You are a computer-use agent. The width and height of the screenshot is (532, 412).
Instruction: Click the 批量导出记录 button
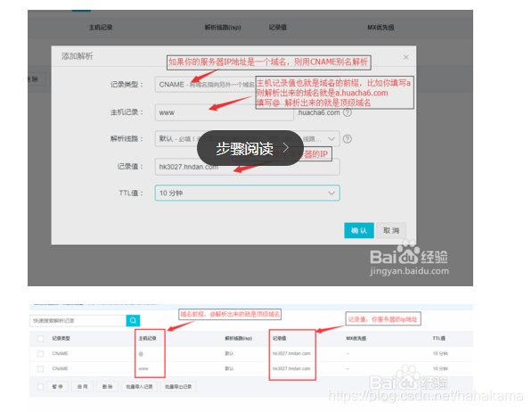(x=178, y=386)
